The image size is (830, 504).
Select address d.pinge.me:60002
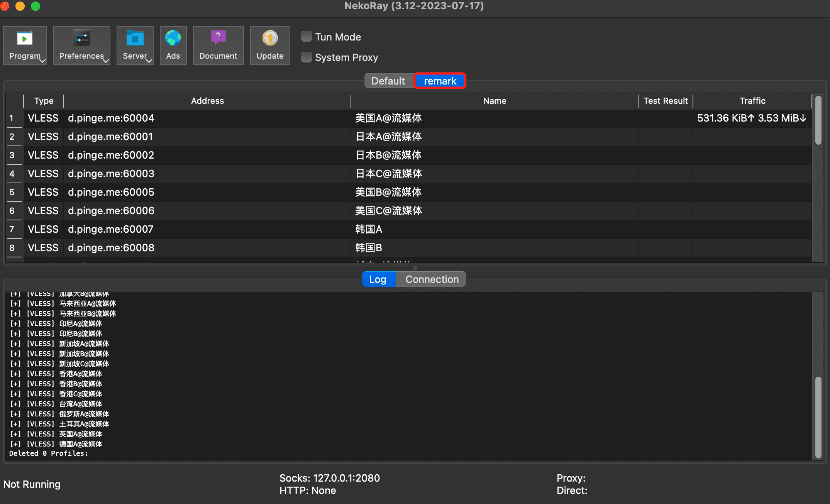(x=111, y=155)
